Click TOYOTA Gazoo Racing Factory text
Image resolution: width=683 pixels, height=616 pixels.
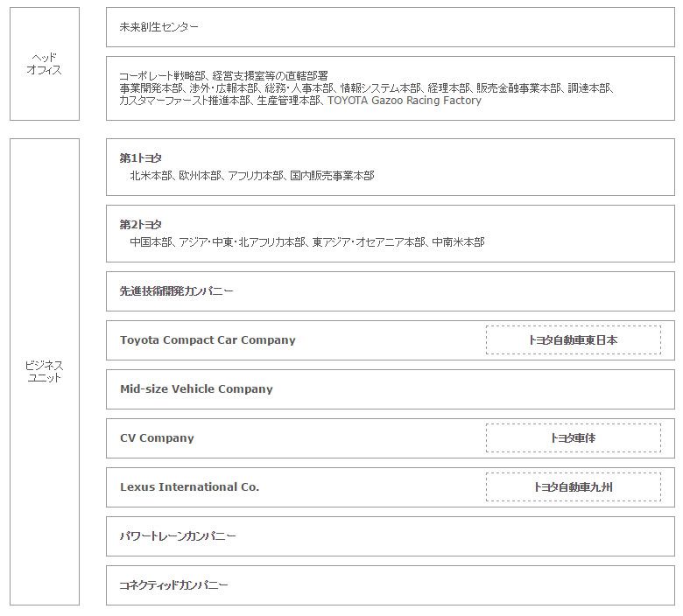point(405,101)
